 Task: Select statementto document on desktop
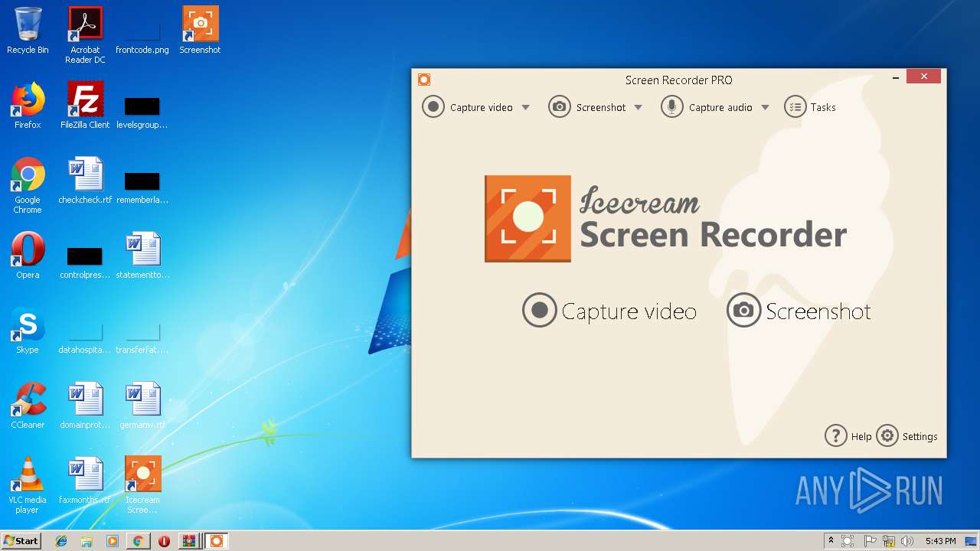pyautogui.click(x=142, y=256)
